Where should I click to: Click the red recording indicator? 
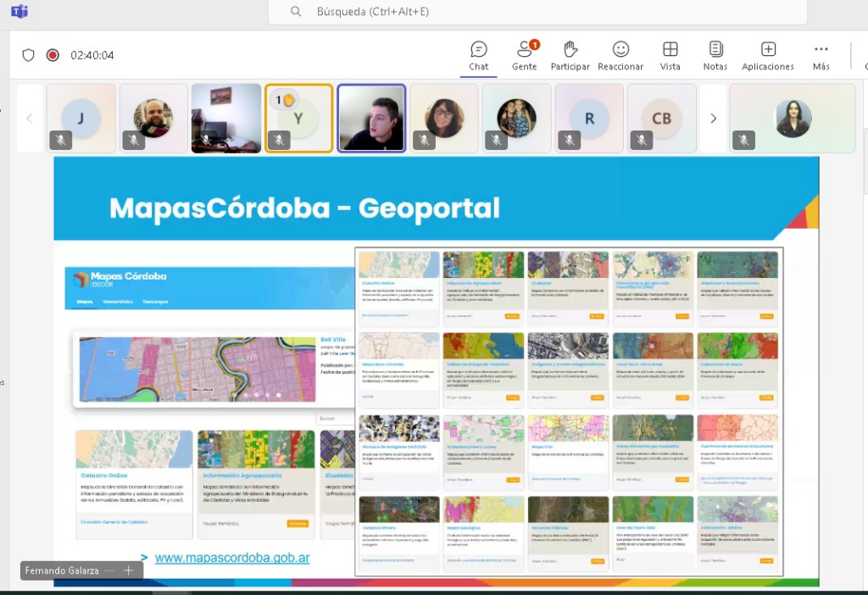click(53, 55)
